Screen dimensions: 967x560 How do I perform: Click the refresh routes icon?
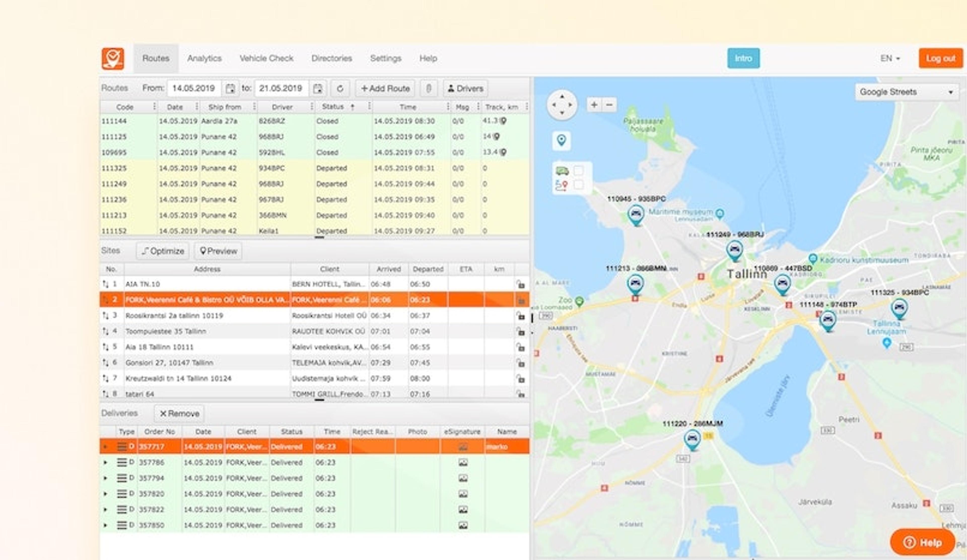[x=340, y=89]
